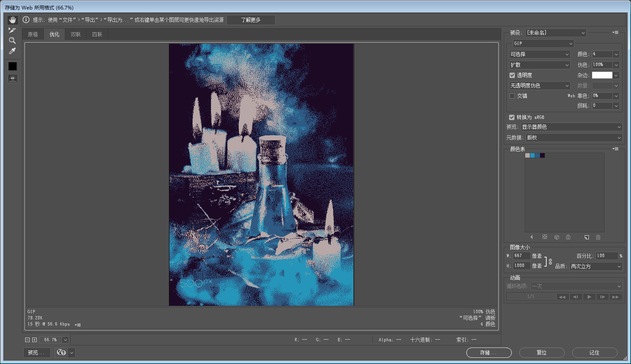631x364 pixels.
Task: Expand the 品质 两次立方 dropdown
Action: point(595,267)
